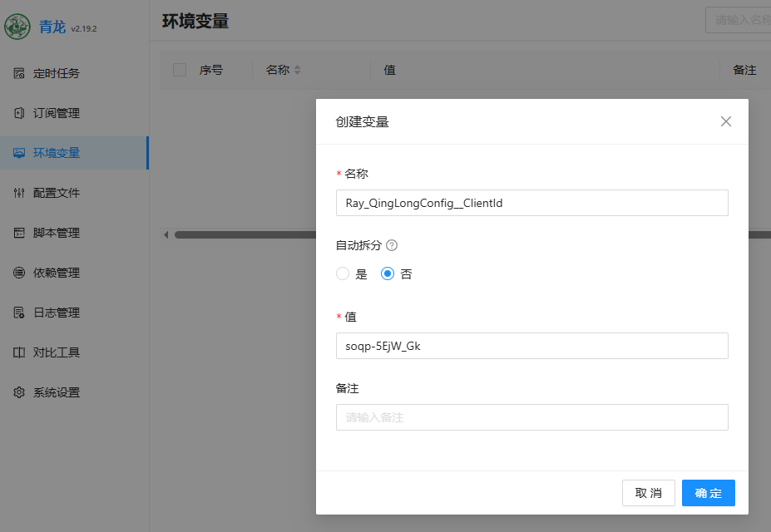
Task: Select the 是 radio option
Action: coord(343,274)
